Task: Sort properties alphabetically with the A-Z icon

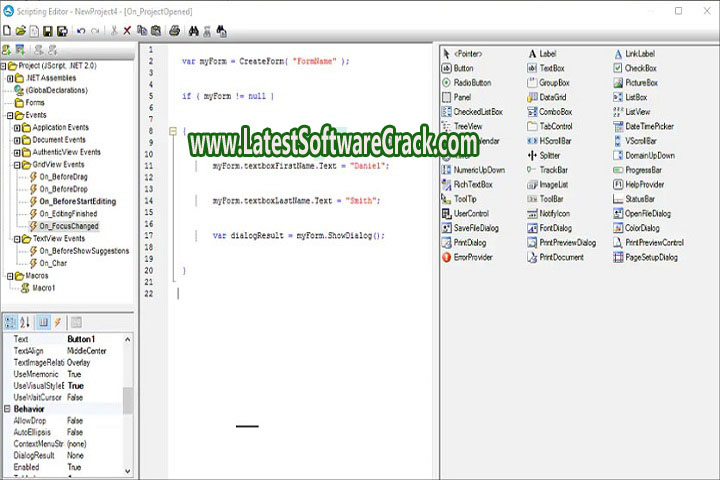Action: [26, 322]
